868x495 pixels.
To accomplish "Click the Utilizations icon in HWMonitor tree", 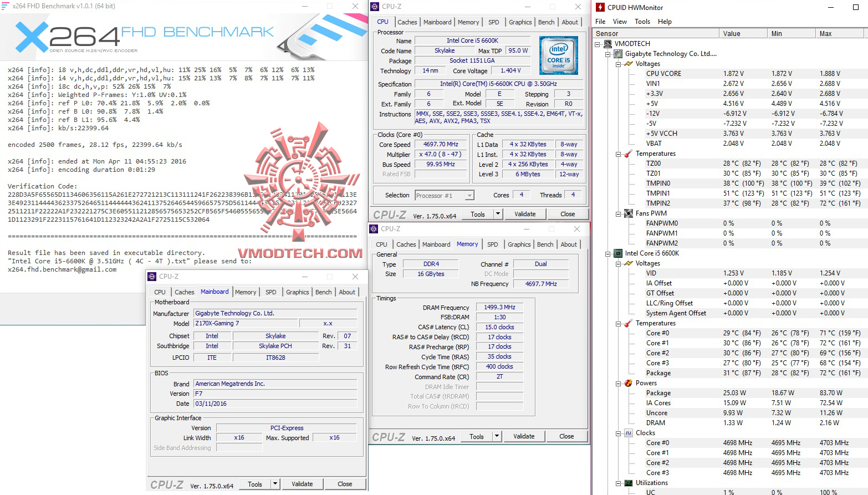I will pyautogui.click(x=629, y=483).
